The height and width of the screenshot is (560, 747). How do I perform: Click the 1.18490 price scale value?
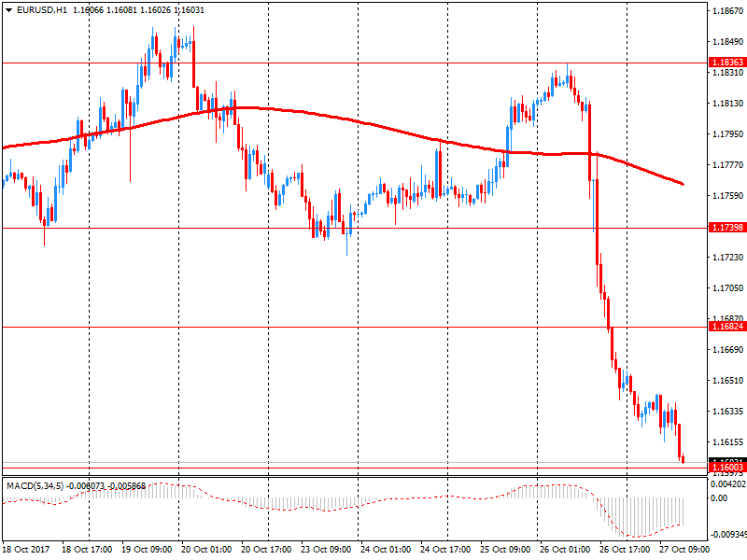tap(727, 42)
